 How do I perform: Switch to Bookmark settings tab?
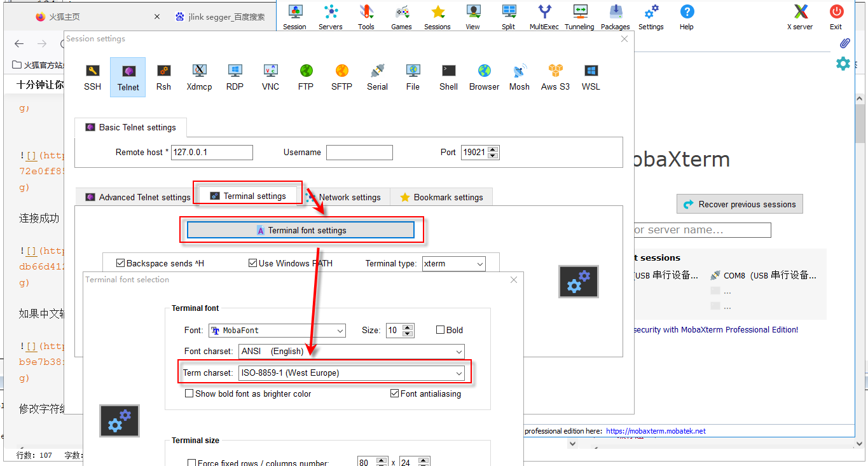pyautogui.click(x=441, y=197)
